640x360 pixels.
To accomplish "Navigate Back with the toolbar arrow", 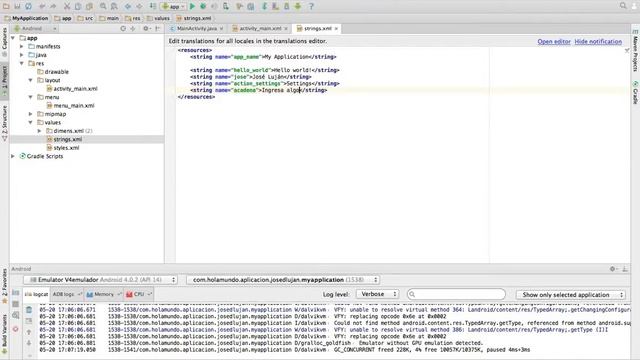I will [128, 6].
